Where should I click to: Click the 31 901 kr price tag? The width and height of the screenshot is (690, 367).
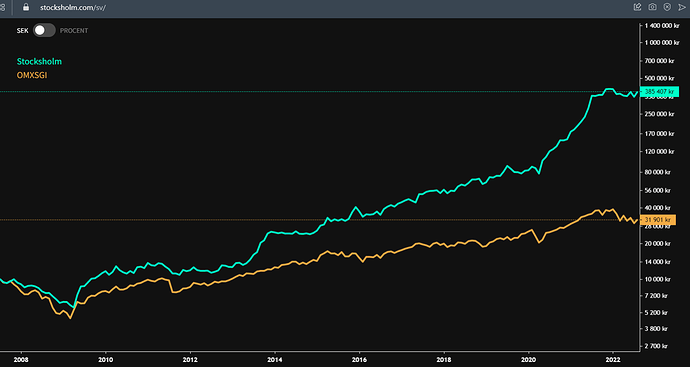658,220
